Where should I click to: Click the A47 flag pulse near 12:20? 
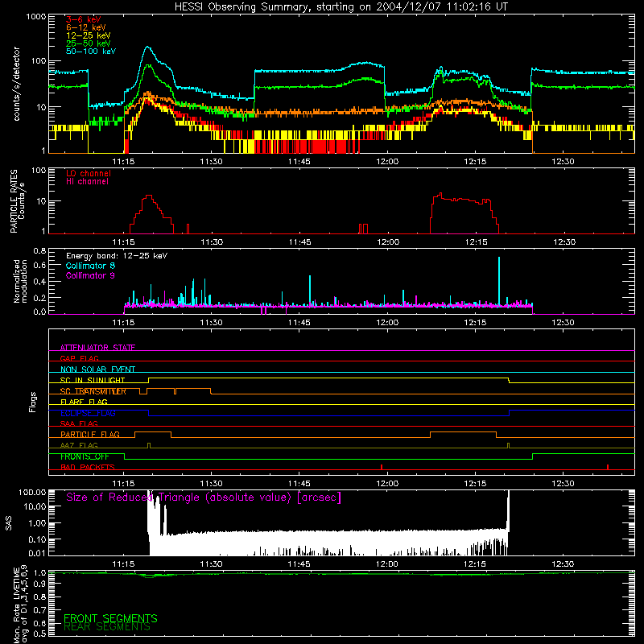509,445
